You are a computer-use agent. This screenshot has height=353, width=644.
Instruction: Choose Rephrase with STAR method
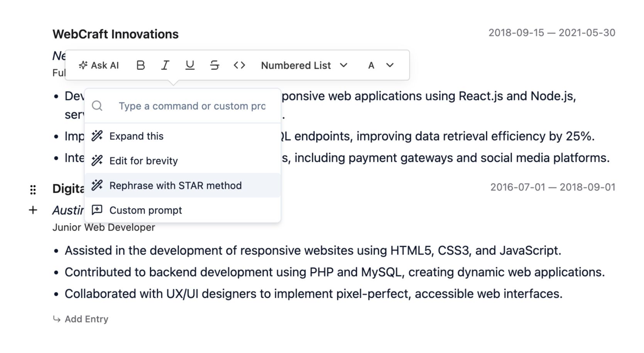click(x=176, y=185)
